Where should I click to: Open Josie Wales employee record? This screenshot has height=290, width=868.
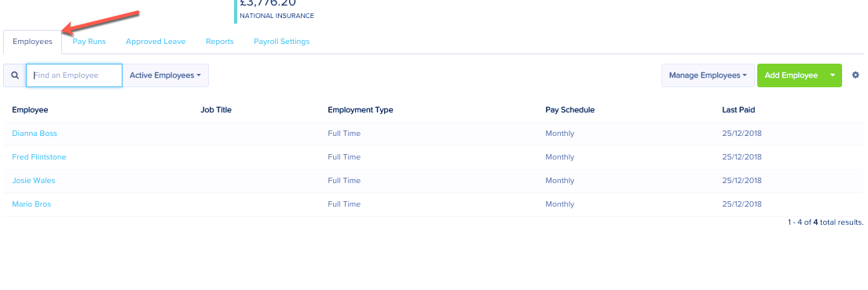(x=34, y=181)
